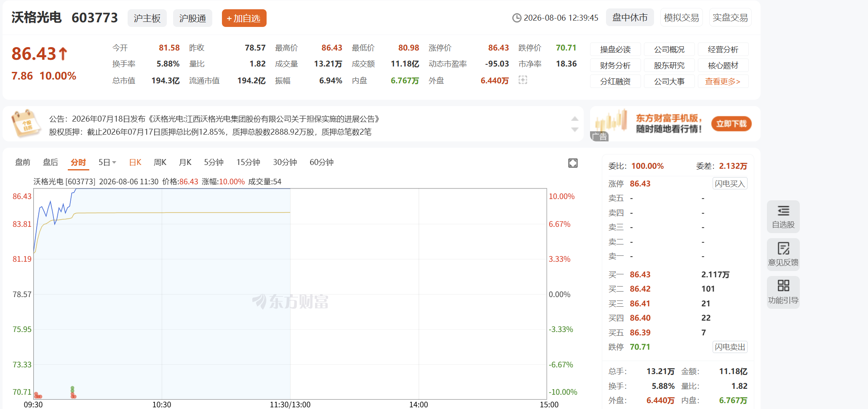Open 模拟交易

pyautogui.click(x=681, y=18)
